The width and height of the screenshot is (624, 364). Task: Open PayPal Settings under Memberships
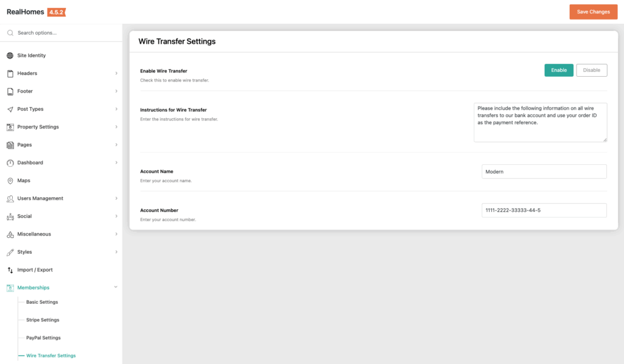point(43,338)
